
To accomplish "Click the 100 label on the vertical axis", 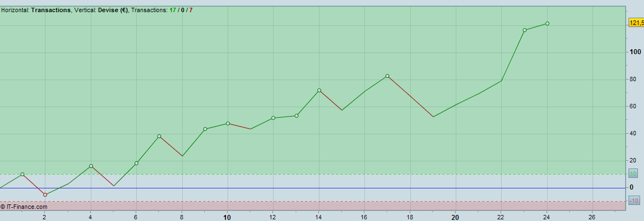I will point(635,52).
